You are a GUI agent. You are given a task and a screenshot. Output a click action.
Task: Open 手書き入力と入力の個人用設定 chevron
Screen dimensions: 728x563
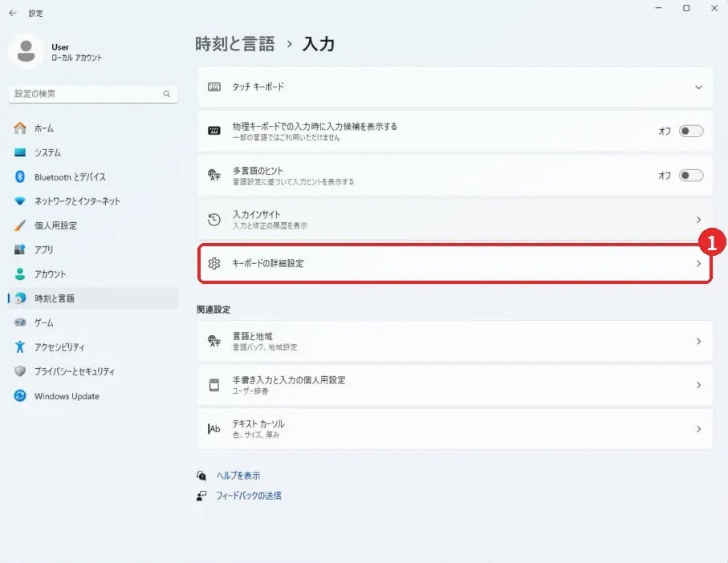pos(699,385)
